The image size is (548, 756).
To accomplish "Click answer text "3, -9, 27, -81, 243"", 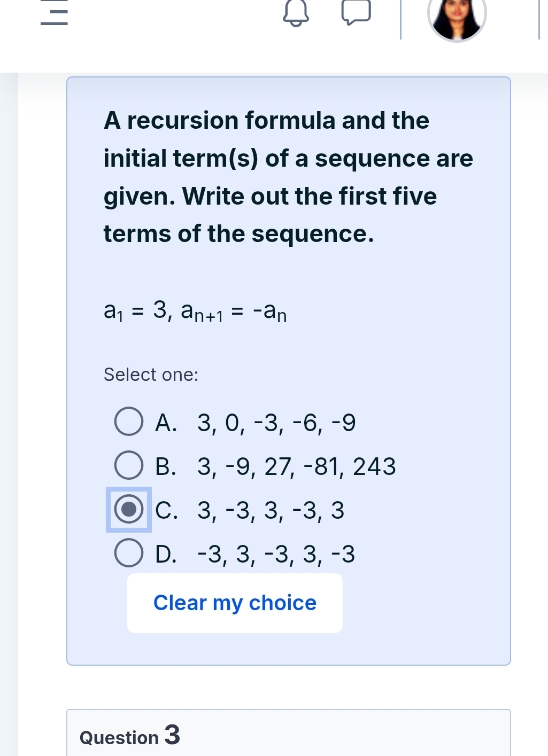I will click(x=296, y=466).
